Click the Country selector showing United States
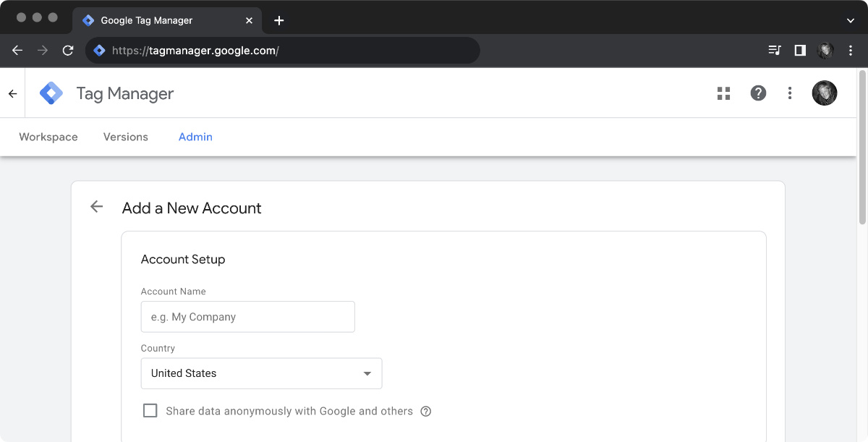Image resolution: width=868 pixels, height=442 pixels. pos(261,373)
